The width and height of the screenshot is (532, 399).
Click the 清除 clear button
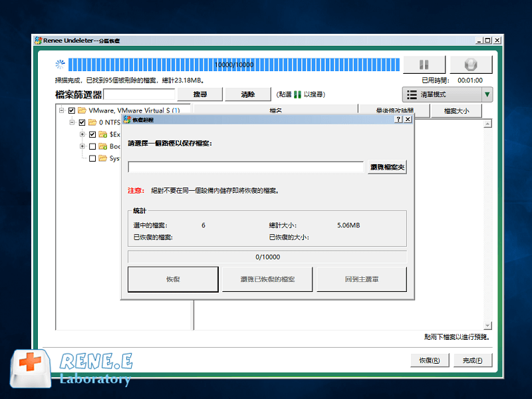[248, 94]
